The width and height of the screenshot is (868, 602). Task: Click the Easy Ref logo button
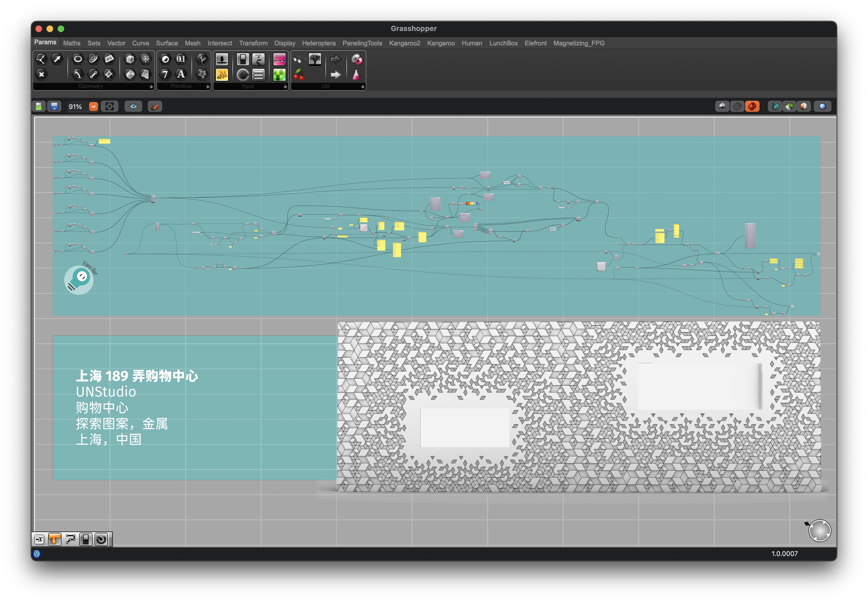pyautogui.click(x=79, y=280)
